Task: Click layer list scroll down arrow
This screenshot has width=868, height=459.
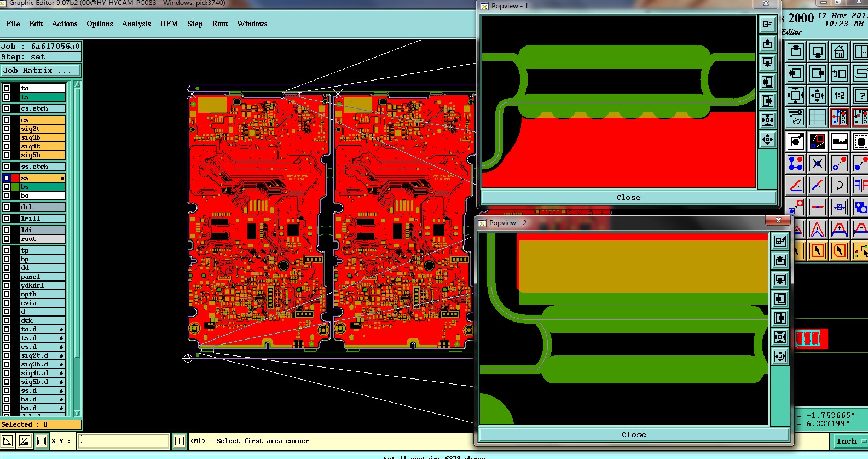Action: point(77,413)
